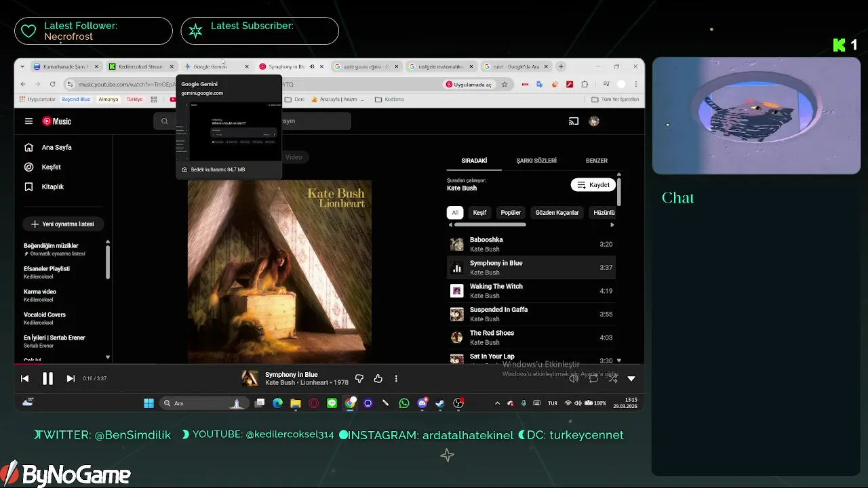This screenshot has width=868, height=488.
Task: Collapse the player page with down arrow
Action: [631, 379]
